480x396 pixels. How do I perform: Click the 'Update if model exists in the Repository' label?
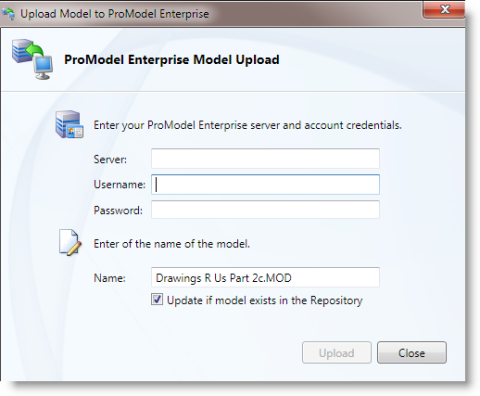pos(265,300)
